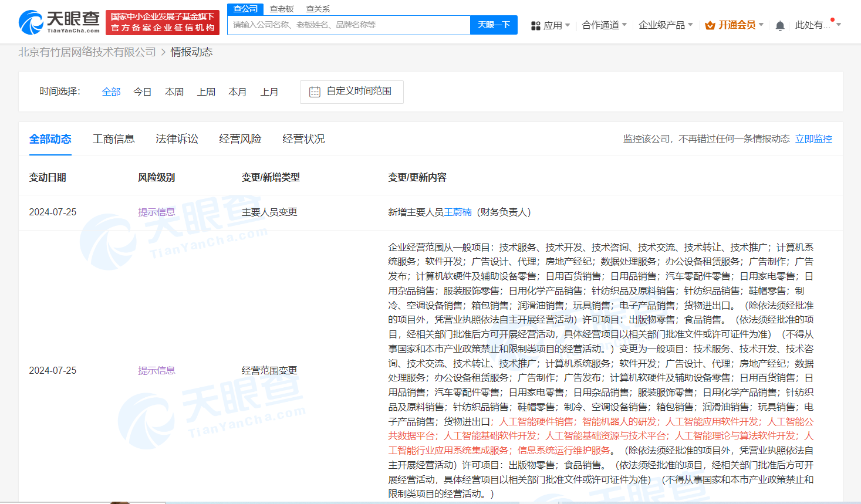
Task: Open the 应用 apps grid icon
Action: pyautogui.click(x=535, y=25)
